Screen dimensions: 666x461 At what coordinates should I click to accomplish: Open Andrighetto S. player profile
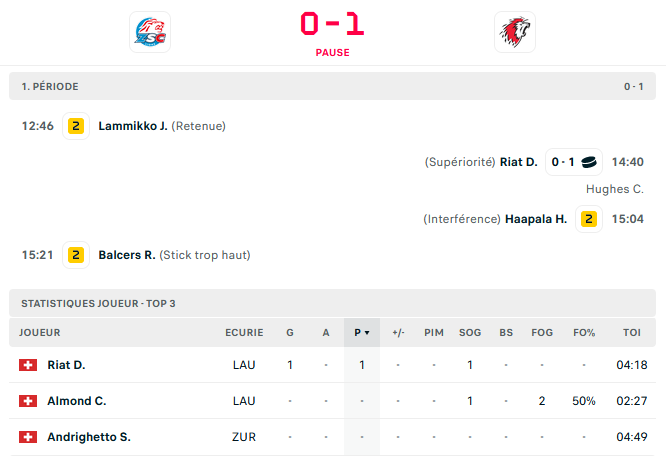[x=89, y=437]
